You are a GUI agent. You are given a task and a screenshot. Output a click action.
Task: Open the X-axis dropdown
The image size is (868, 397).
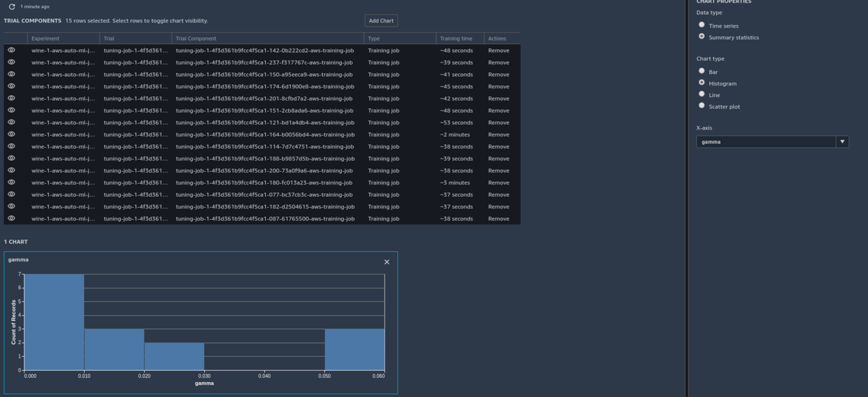pyautogui.click(x=842, y=142)
